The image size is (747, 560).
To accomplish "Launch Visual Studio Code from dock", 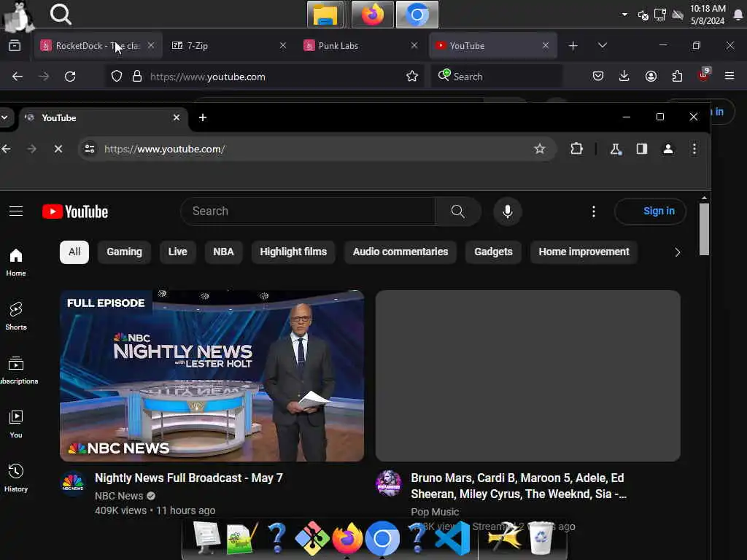I will (x=452, y=538).
